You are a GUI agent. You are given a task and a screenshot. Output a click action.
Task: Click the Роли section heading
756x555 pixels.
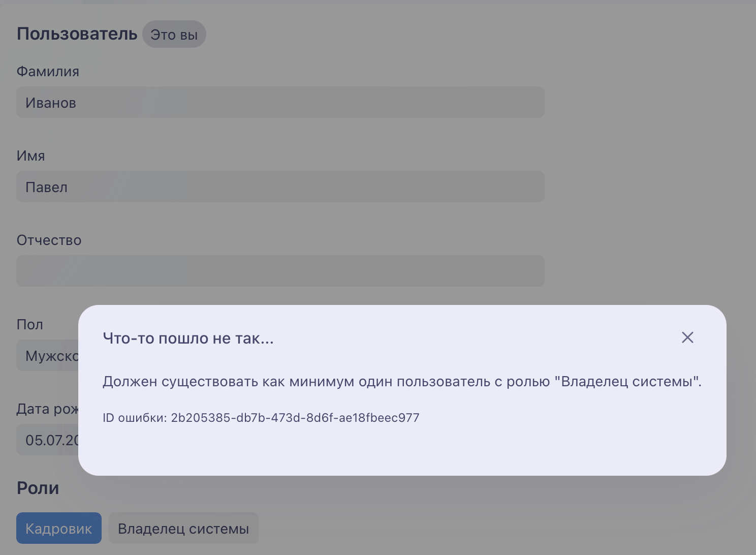click(38, 488)
